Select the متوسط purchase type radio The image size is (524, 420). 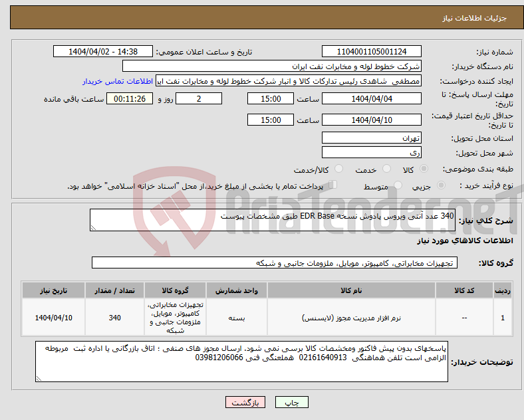point(398,185)
